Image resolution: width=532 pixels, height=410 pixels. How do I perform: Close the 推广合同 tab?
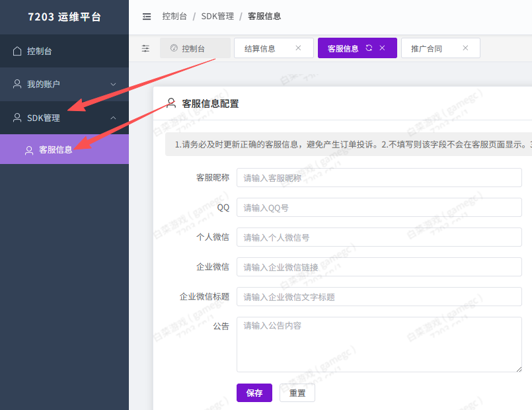point(465,48)
